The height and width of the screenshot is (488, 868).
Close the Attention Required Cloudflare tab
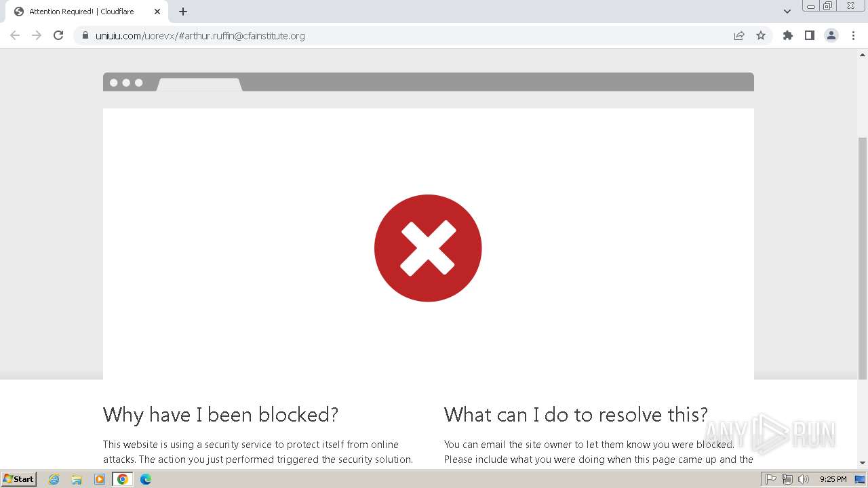coord(157,12)
